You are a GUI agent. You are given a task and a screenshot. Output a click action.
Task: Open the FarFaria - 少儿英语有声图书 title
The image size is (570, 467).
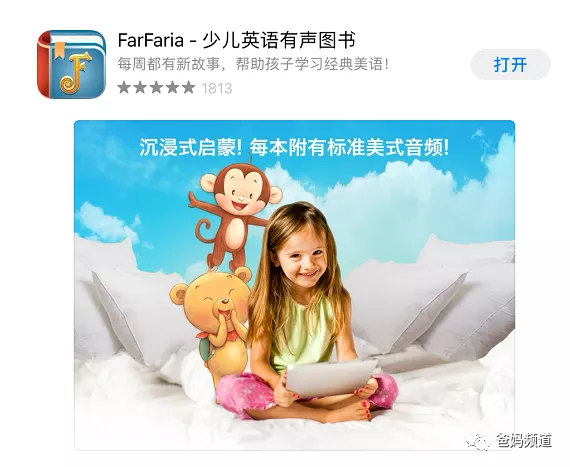point(237,40)
